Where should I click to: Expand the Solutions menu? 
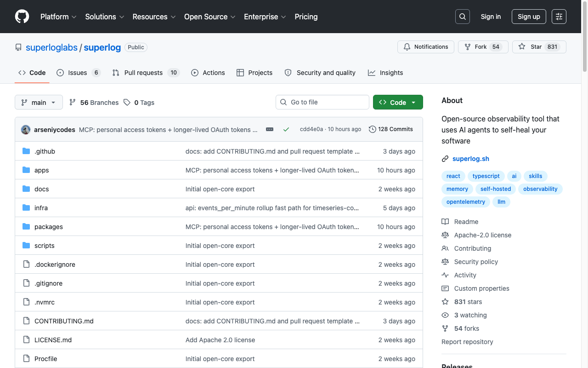[x=105, y=17]
